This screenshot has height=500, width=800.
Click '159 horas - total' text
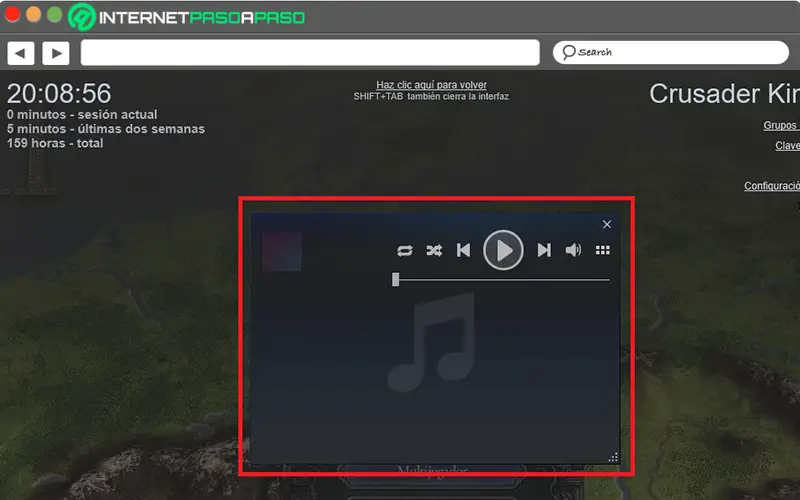[55, 143]
